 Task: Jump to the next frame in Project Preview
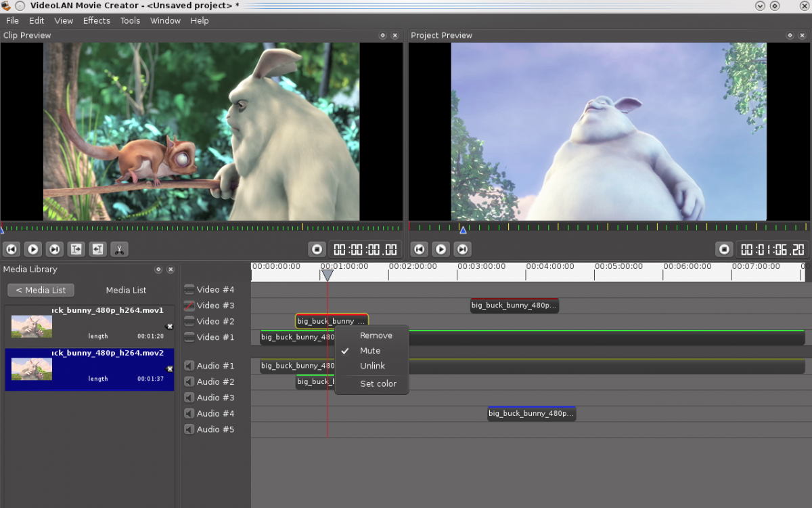pyautogui.click(x=462, y=249)
